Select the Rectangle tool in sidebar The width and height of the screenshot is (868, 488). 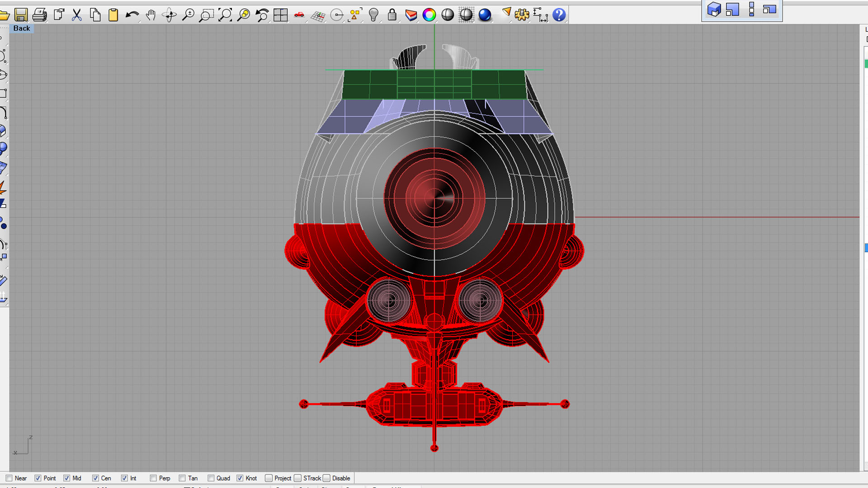pyautogui.click(x=3, y=93)
